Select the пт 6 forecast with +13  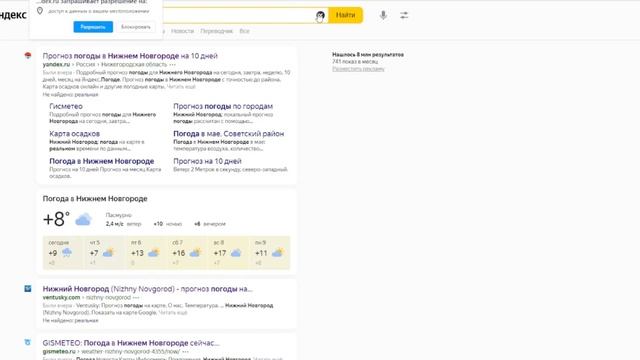point(146,253)
